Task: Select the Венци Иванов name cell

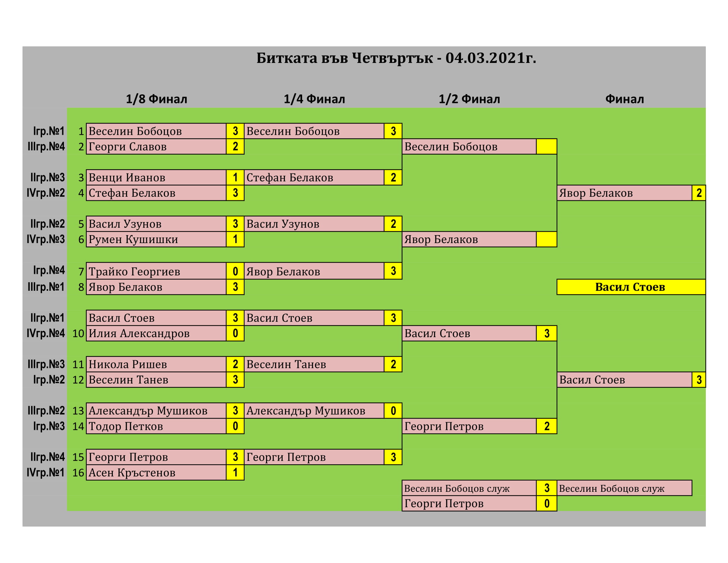Action: (x=156, y=178)
